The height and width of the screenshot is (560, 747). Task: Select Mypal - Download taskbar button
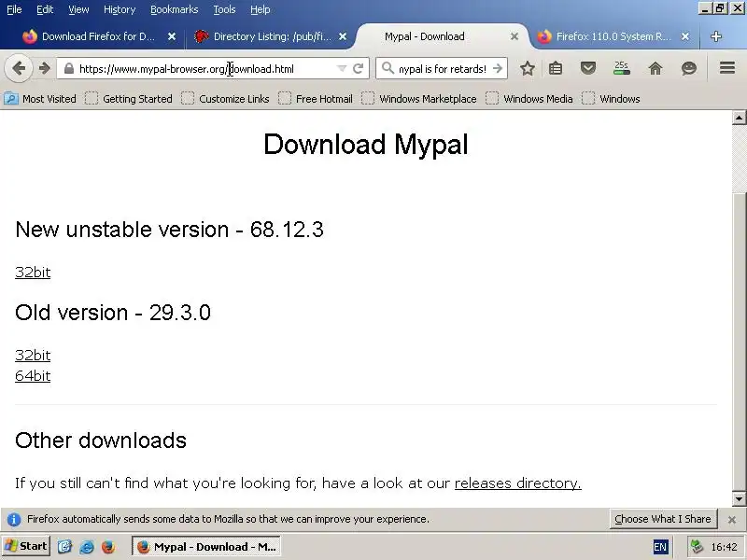pos(205,547)
